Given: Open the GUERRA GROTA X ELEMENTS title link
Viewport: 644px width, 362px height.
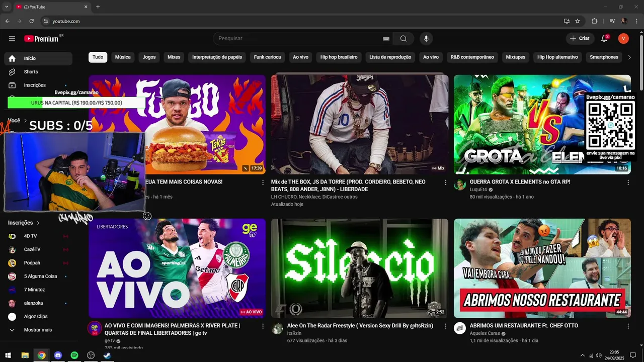Looking at the screenshot, I should click(x=520, y=182).
